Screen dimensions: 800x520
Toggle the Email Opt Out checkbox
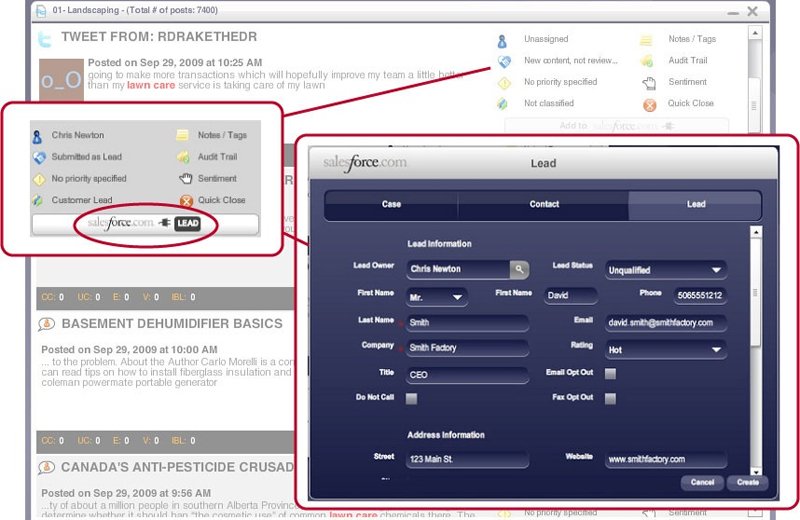tap(610, 374)
